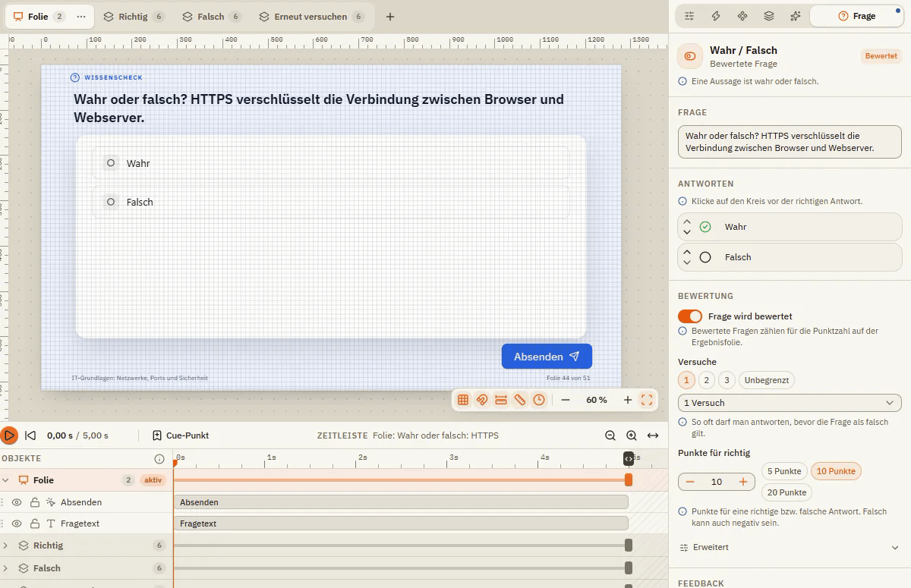The width and height of the screenshot is (911, 588).
Task: Toggle the canvas grid icon
Action: click(x=463, y=400)
